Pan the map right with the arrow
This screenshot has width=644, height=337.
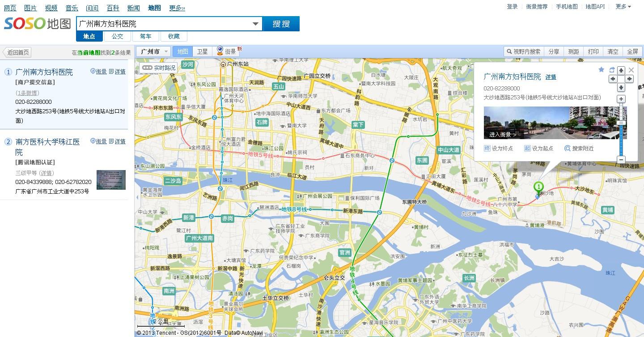[x=629, y=79]
